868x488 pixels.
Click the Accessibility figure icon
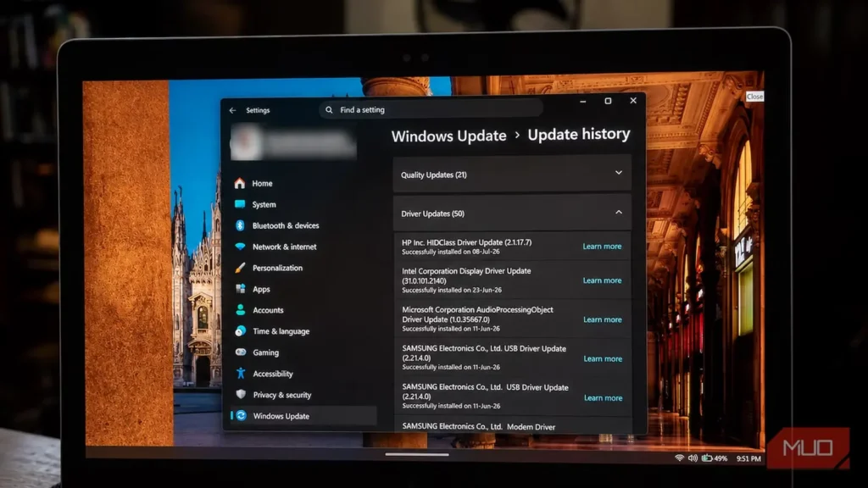click(x=240, y=374)
